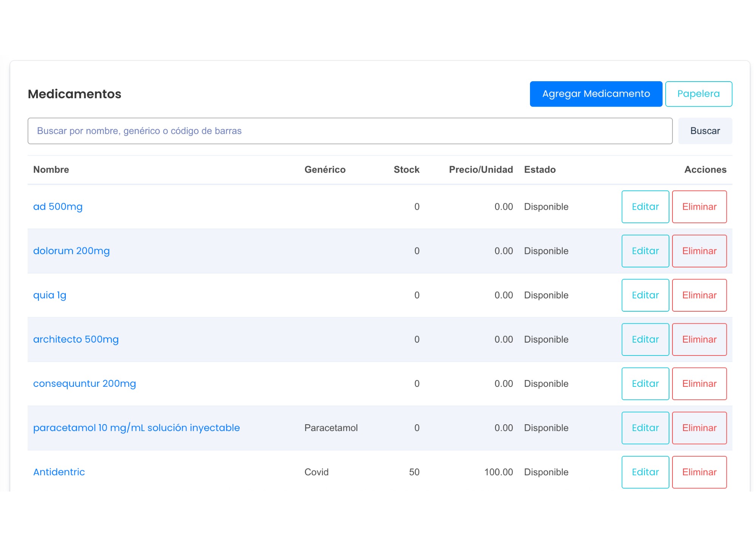Open the consequuntur 200mg link
The height and width of the screenshot is (547, 756).
pos(84,383)
